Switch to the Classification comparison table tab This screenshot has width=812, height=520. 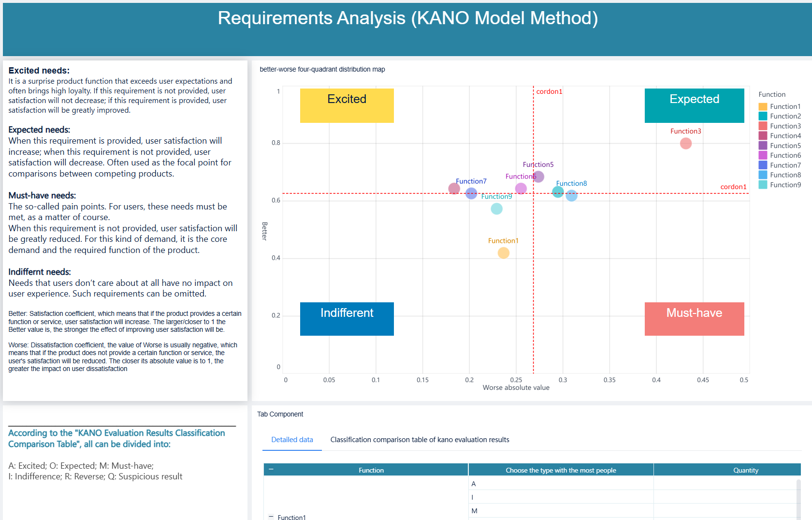click(420, 440)
